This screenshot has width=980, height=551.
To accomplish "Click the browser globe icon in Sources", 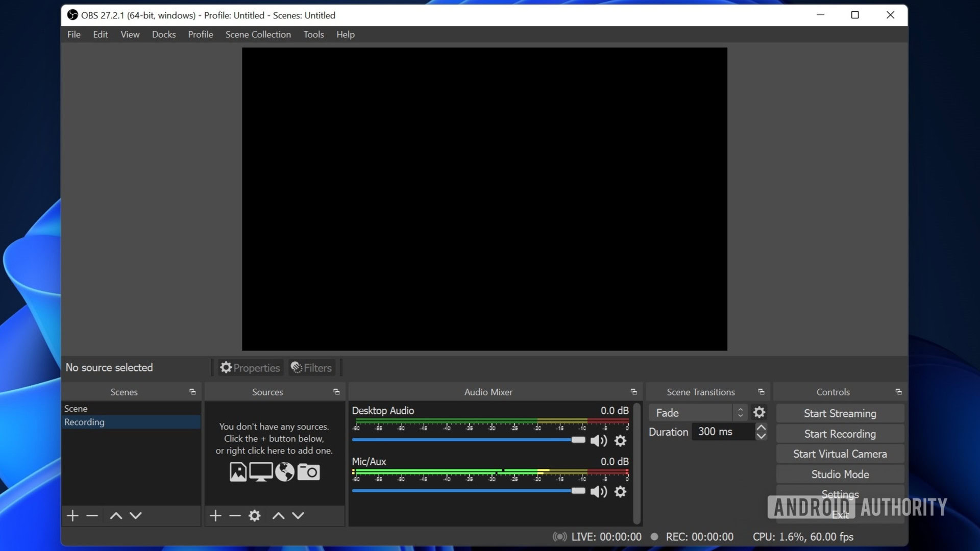I will click(x=285, y=472).
